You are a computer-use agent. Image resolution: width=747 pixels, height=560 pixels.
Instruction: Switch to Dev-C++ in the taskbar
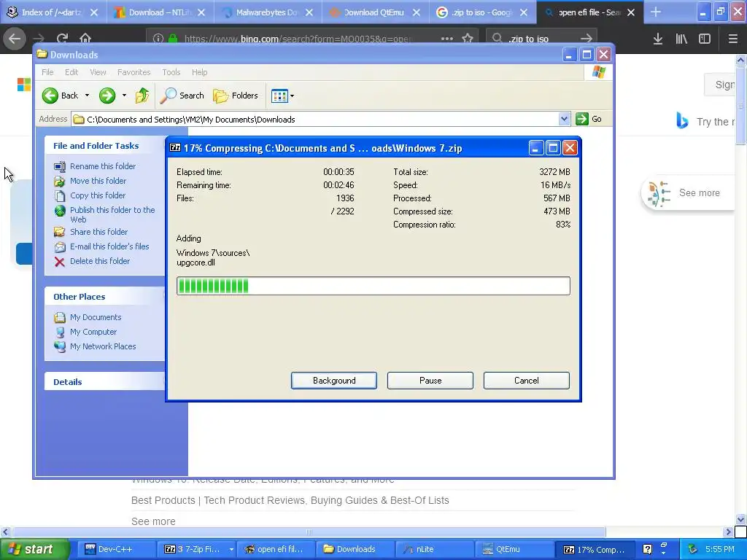[115, 550]
